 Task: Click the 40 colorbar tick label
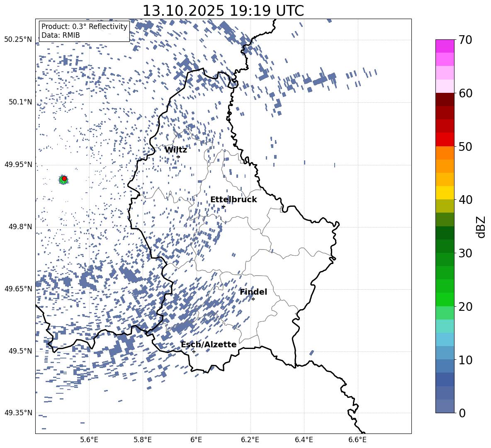coord(466,200)
